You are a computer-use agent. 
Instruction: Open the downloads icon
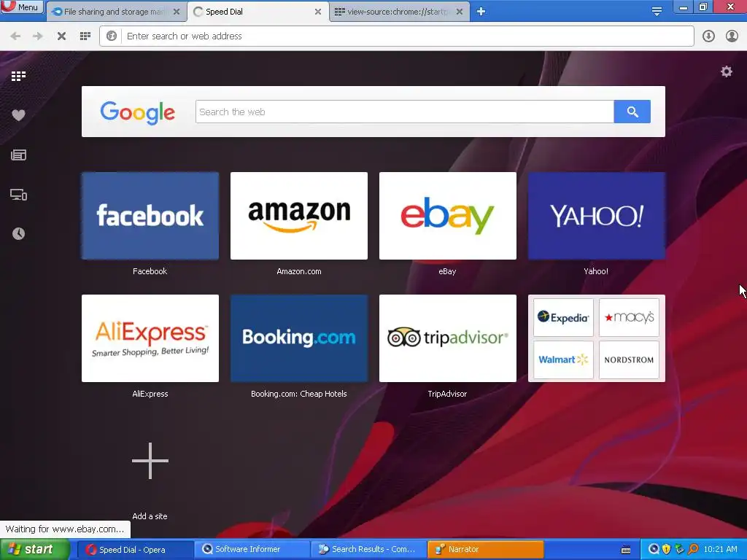tap(708, 36)
